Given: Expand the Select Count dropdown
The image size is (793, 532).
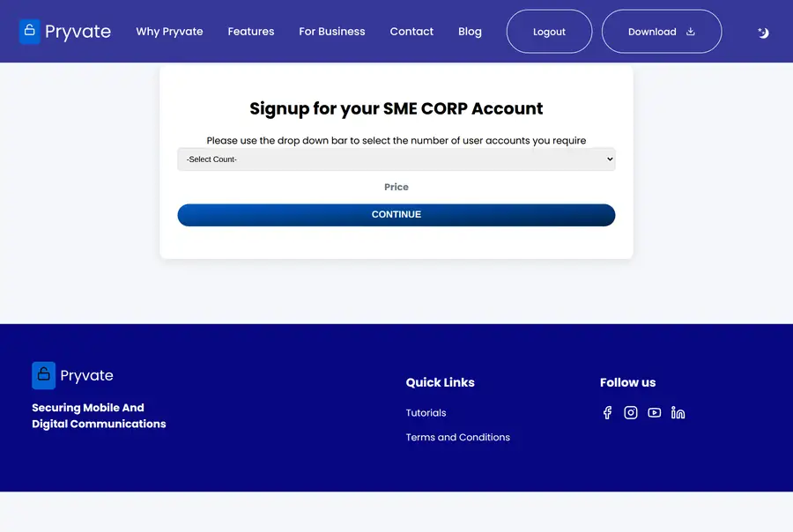Looking at the screenshot, I should coord(396,159).
